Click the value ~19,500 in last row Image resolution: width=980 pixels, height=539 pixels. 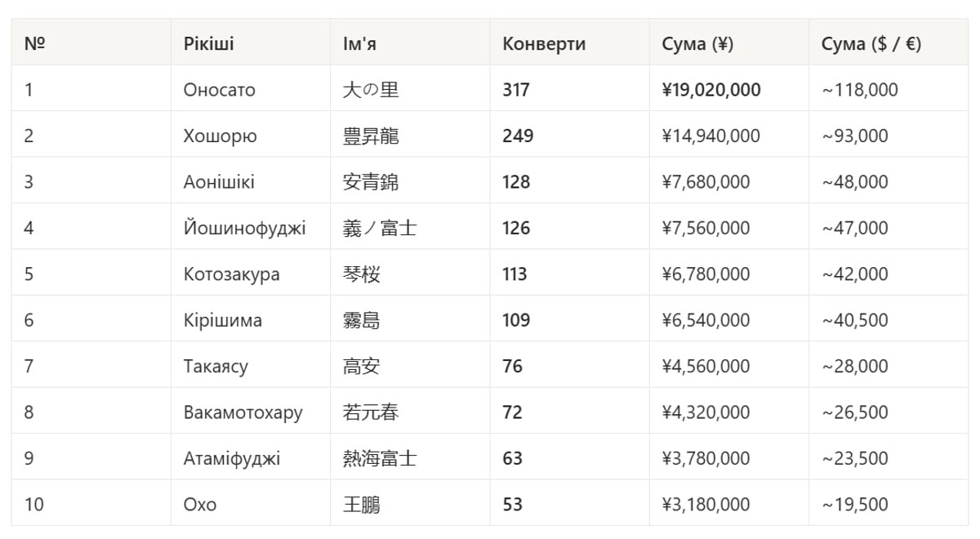click(x=855, y=505)
